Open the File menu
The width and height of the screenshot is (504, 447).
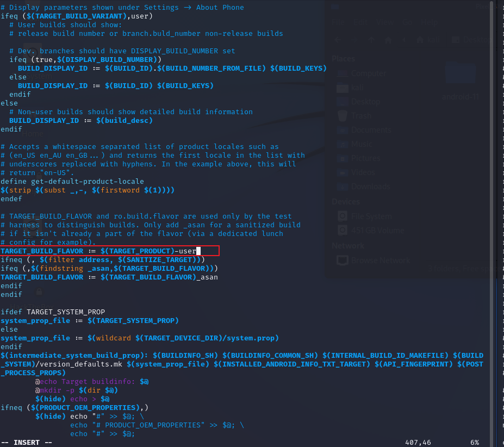(338, 23)
